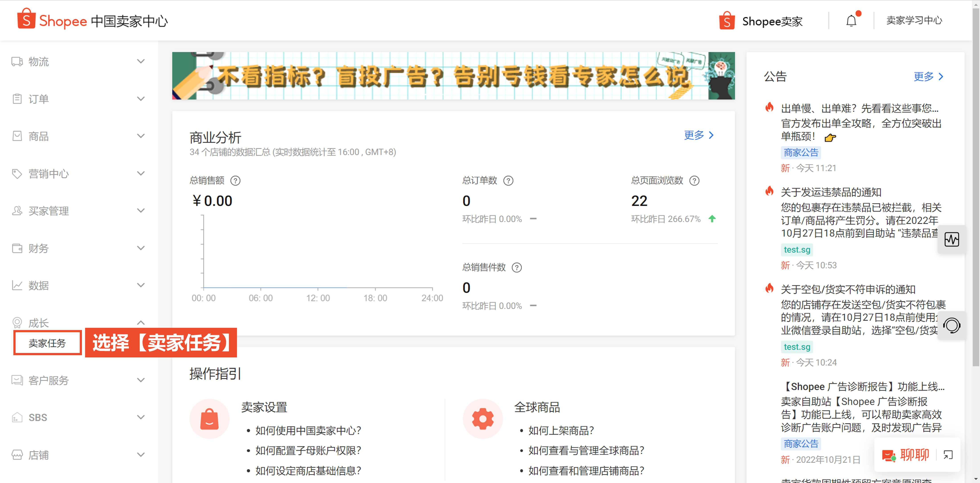Image resolution: width=980 pixels, height=483 pixels.
Task: Click the 总销售件数 help question icon
Action: click(517, 268)
